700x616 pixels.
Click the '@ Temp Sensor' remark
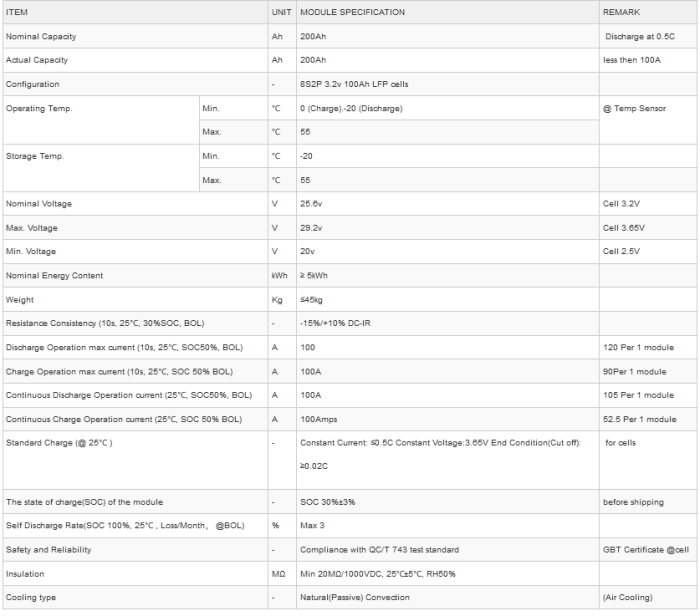tap(634, 108)
